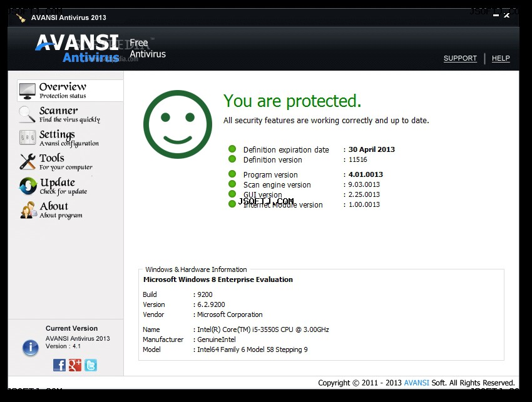View the About program section

tap(70, 210)
